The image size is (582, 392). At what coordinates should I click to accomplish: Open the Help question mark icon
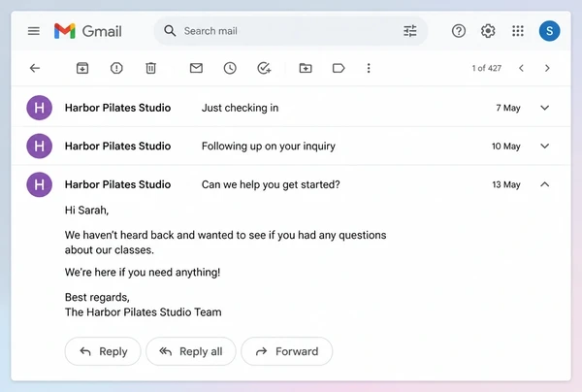tap(459, 31)
